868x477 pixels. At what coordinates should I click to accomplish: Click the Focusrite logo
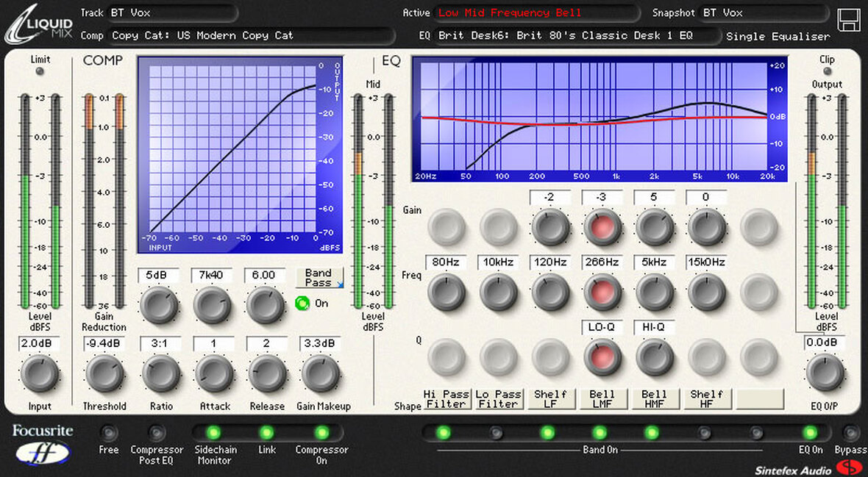pos(42,445)
